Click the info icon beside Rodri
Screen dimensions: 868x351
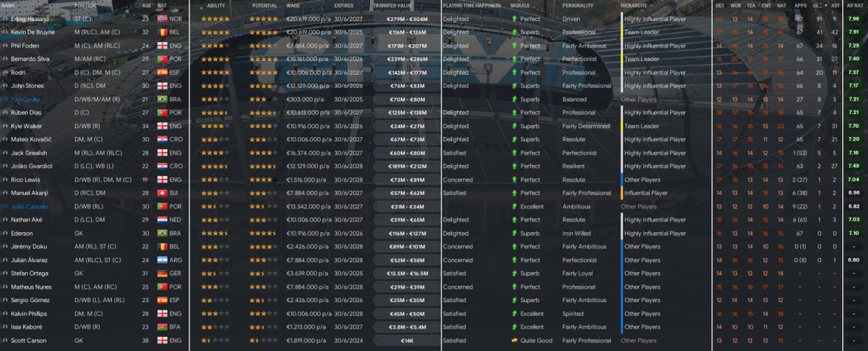point(5,73)
